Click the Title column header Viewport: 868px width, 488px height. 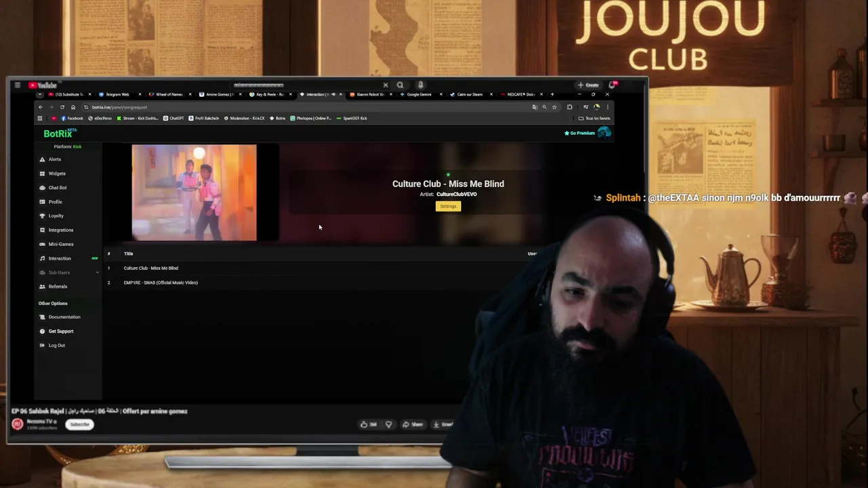[x=128, y=253]
